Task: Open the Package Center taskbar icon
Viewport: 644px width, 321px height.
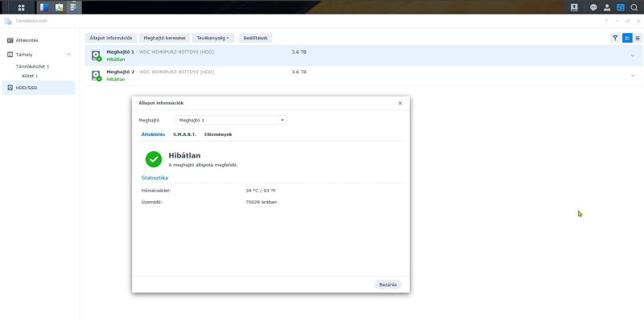Action: 59,7
